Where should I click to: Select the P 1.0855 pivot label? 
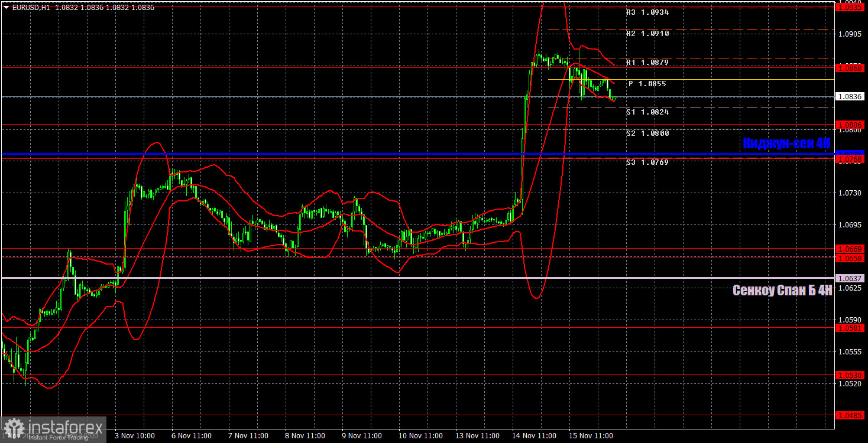(x=647, y=84)
